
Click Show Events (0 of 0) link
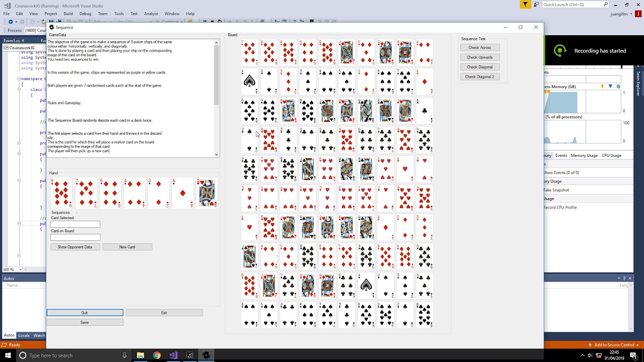coord(561,172)
